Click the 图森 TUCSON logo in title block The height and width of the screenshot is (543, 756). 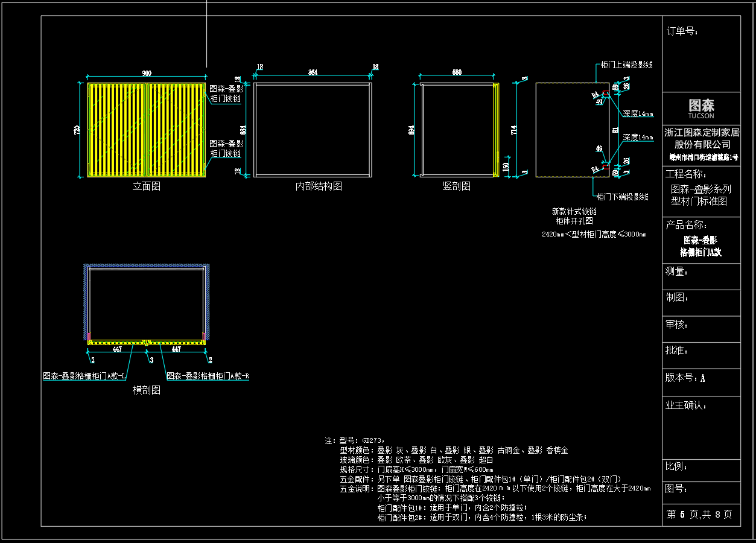(701, 109)
